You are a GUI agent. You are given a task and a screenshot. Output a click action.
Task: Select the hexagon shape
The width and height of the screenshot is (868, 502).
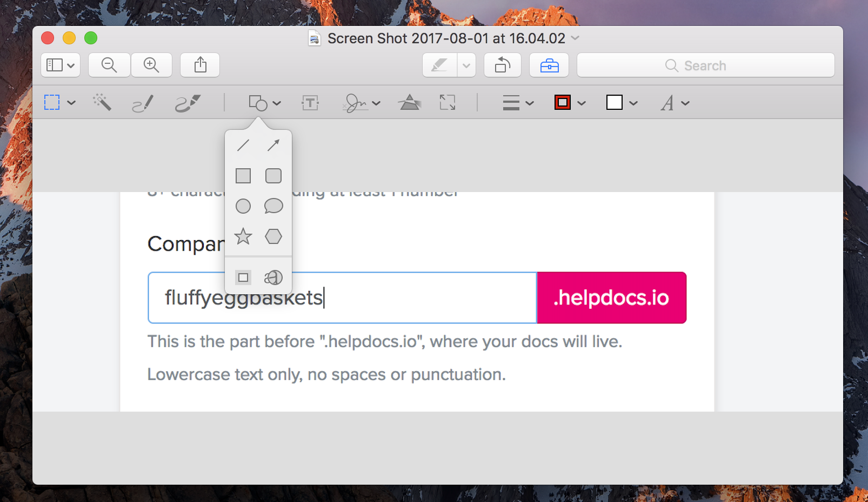(x=273, y=236)
